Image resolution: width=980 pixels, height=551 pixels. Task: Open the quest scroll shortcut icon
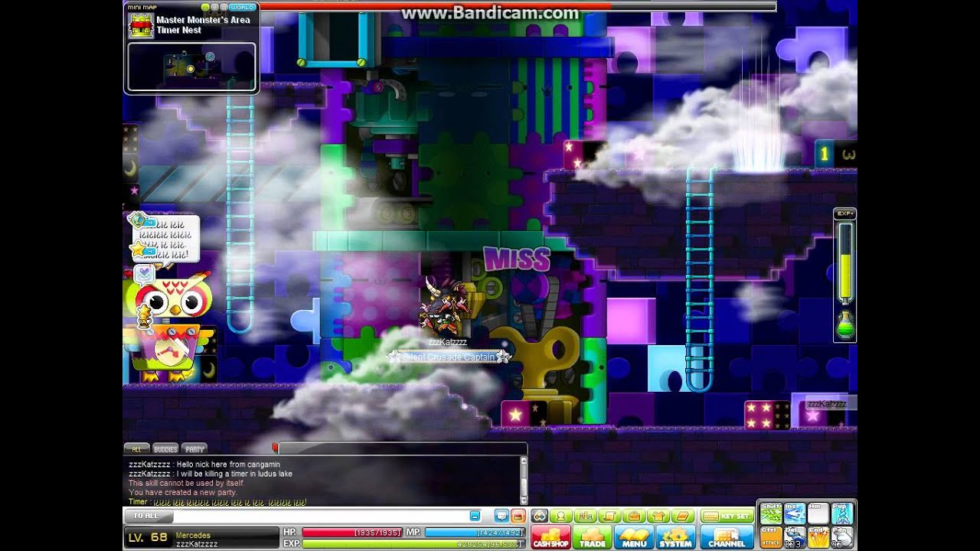point(609,517)
